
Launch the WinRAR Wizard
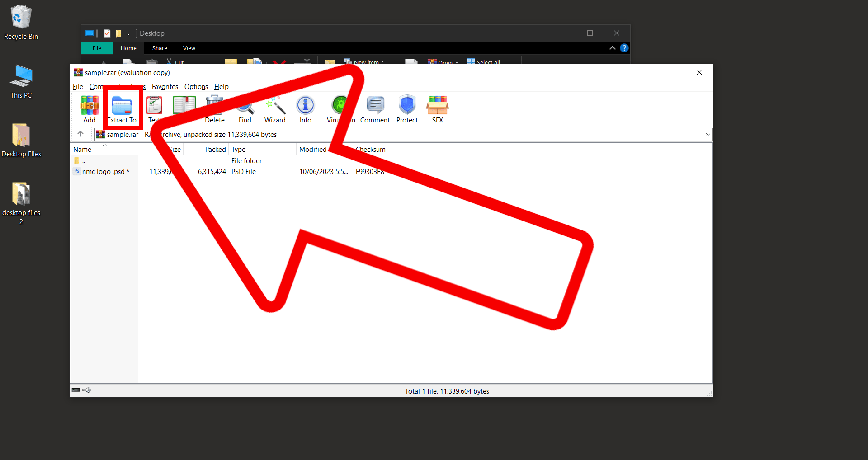point(274,108)
